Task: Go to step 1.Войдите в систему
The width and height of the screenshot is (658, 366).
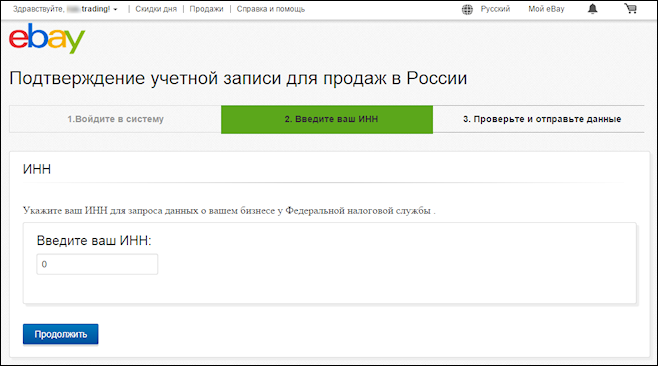Action: pyautogui.click(x=115, y=119)
